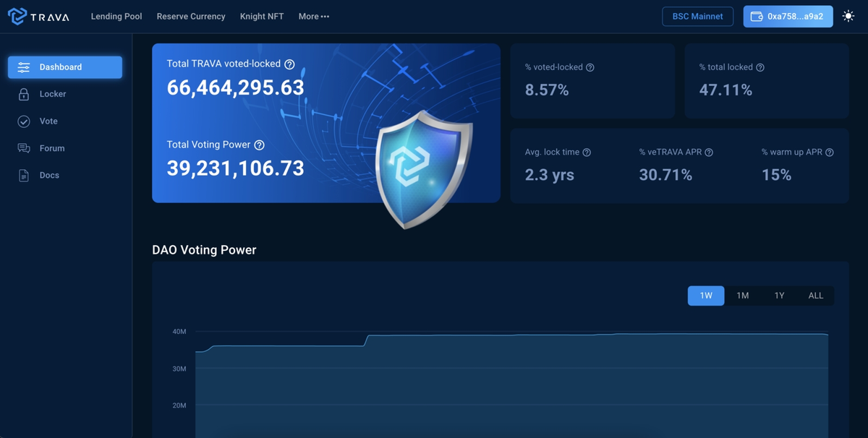868x438 pixels.
Task: Go to Dashboard in sidebar
Action: pyautogui.click(x=65, y=67)
